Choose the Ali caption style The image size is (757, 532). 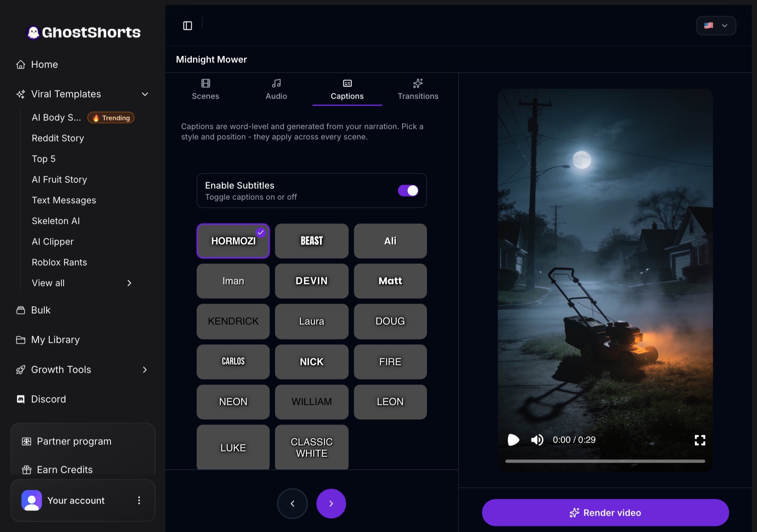coord(390,241)
